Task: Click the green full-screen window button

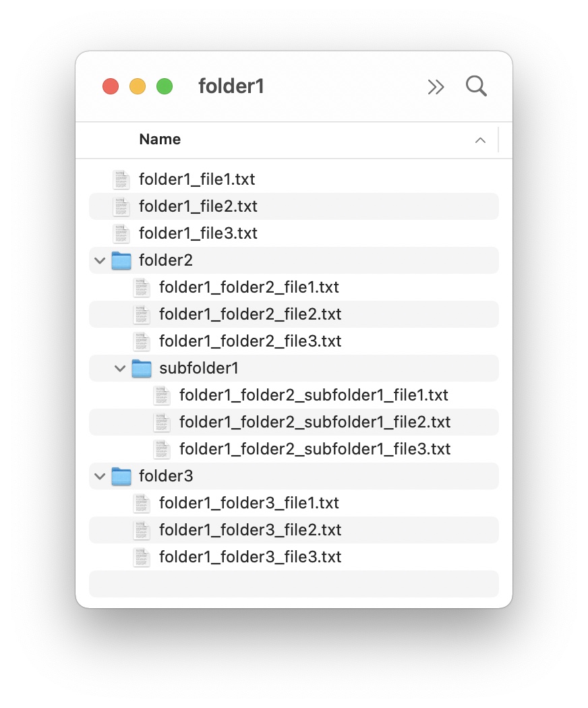Action: 165,86
